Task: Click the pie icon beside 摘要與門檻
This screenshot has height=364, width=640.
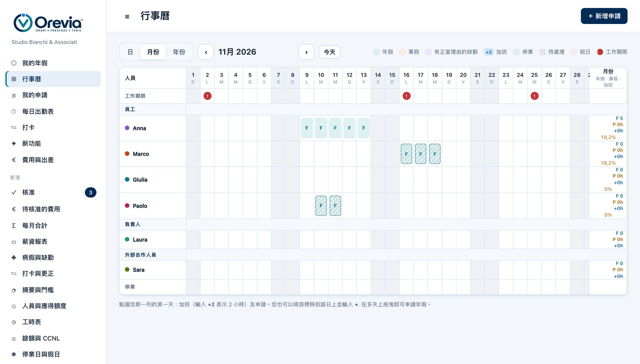Action: [x=14, y=290]
